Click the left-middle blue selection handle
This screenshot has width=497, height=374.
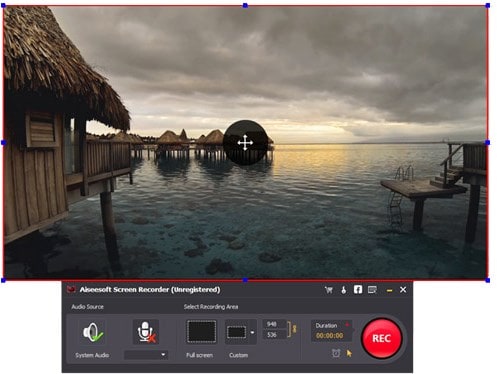[4, 143]
